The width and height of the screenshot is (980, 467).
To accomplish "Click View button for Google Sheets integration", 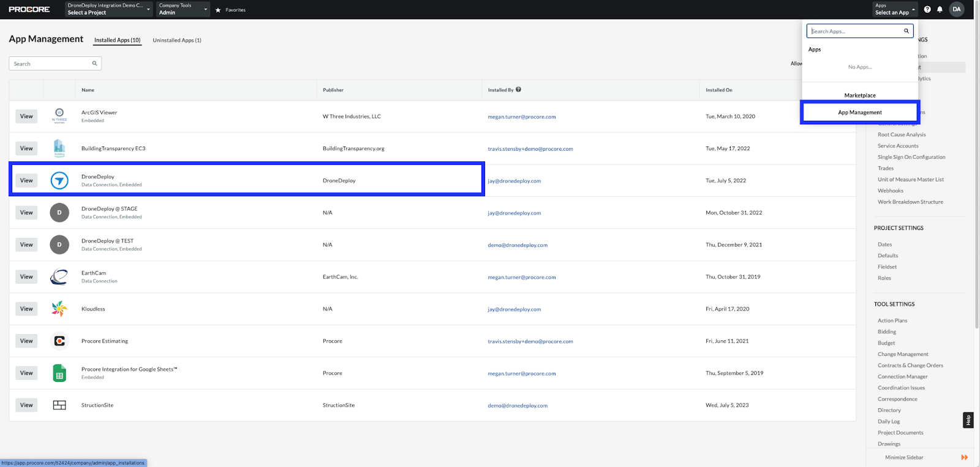I will point(26,373).
